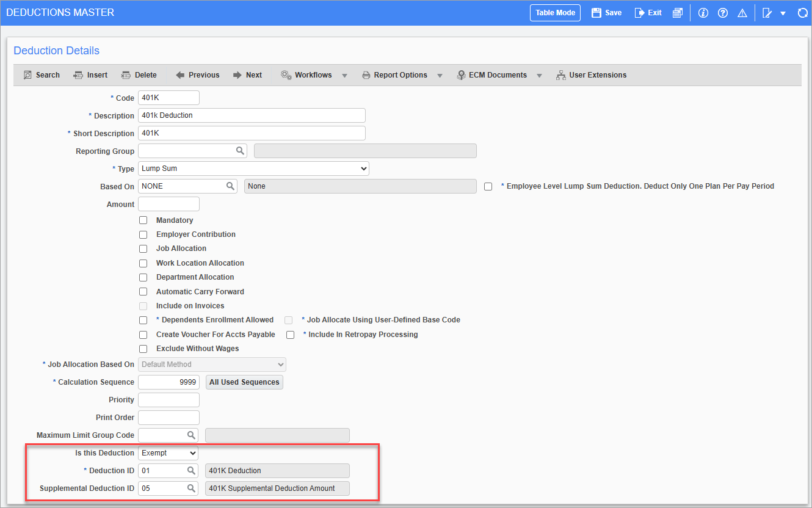The height and width of the screenshot is (508, 812).
Task: Enable the Mandatory checkbox
Action: pos(143,220)
